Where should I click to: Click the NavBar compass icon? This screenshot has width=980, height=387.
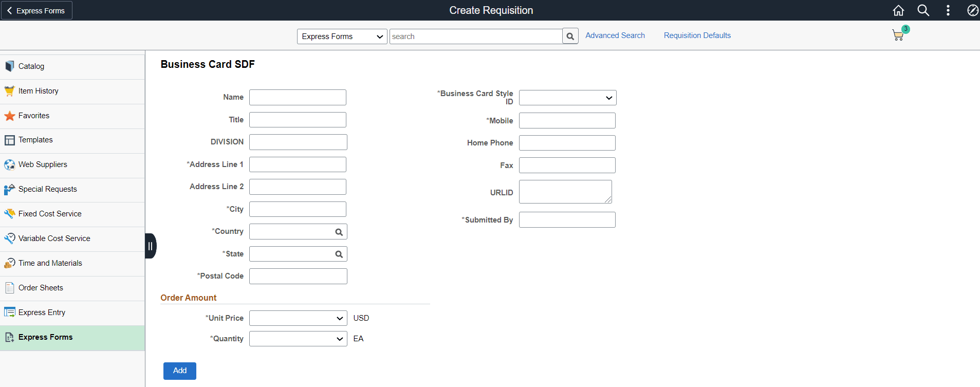point(973,10)
